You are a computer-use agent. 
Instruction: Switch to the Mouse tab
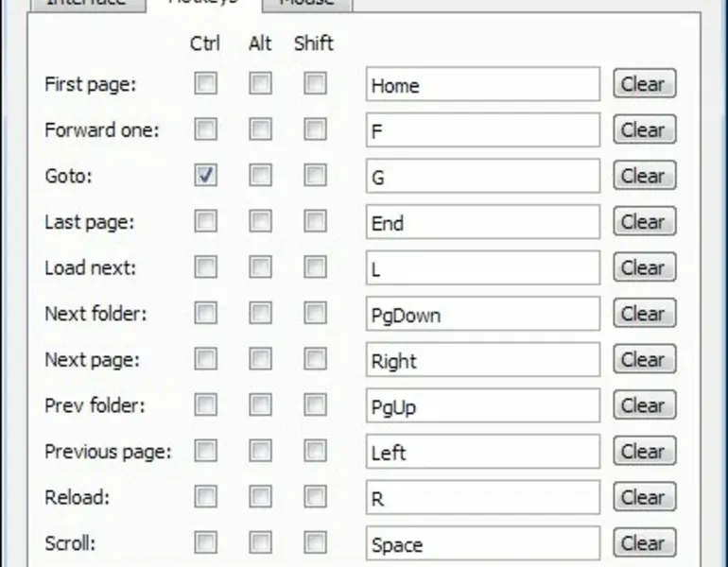point(306,3)
